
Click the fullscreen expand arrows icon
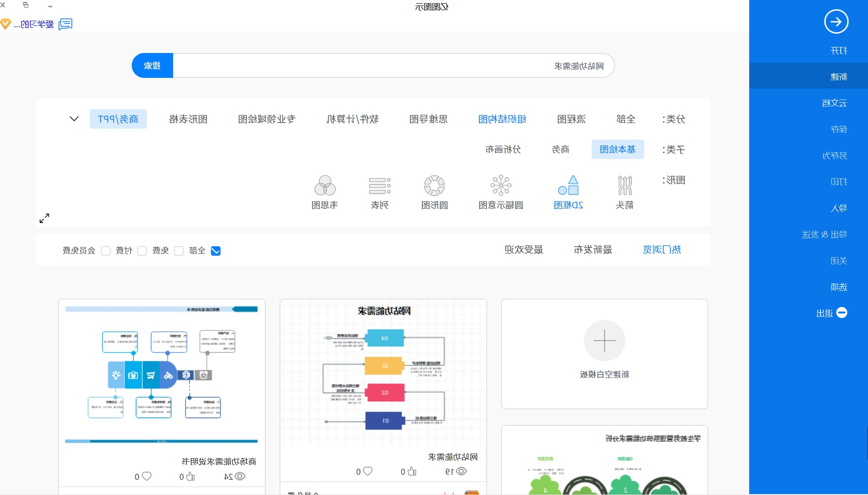pos(44,218)
